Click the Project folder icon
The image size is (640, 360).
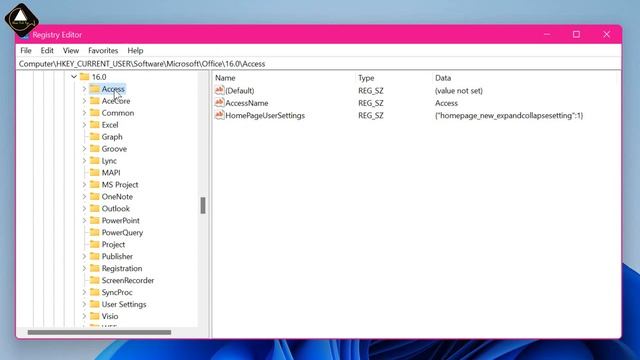pos(95,244)
